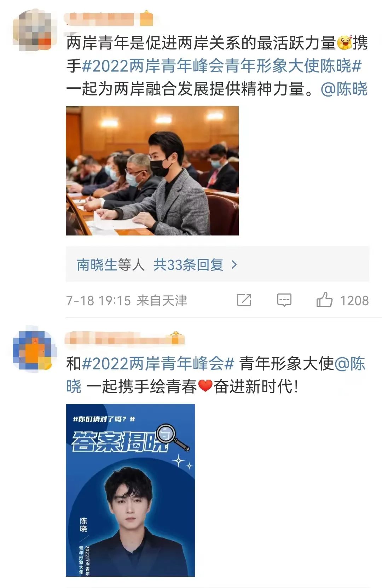Tap the like count 1208
The height and width of the screenshot is (588, 382).
(x=354, y=301)
